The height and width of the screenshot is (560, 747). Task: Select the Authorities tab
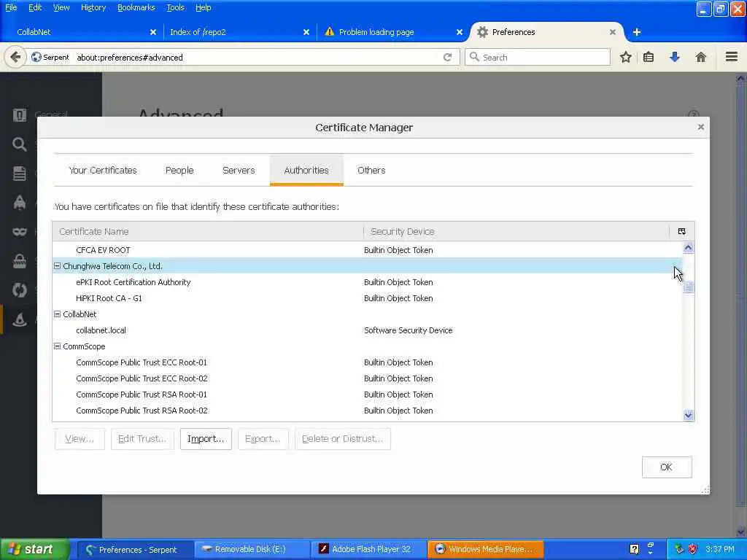306,170
